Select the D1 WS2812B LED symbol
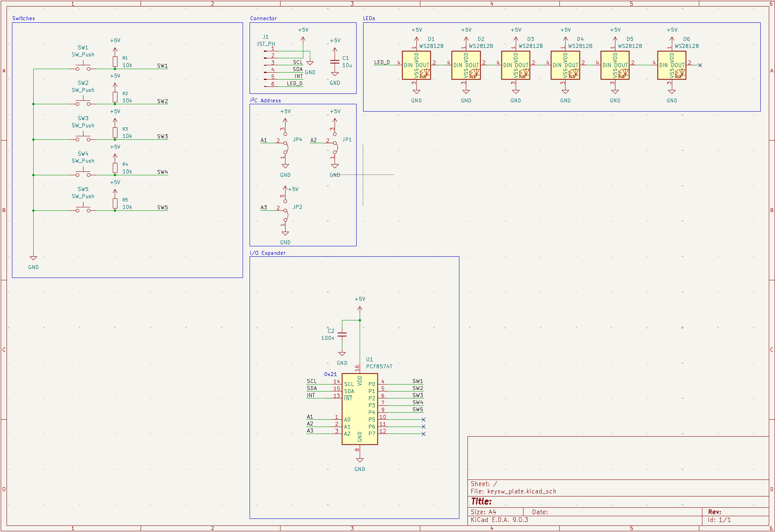 coord(416,65)
